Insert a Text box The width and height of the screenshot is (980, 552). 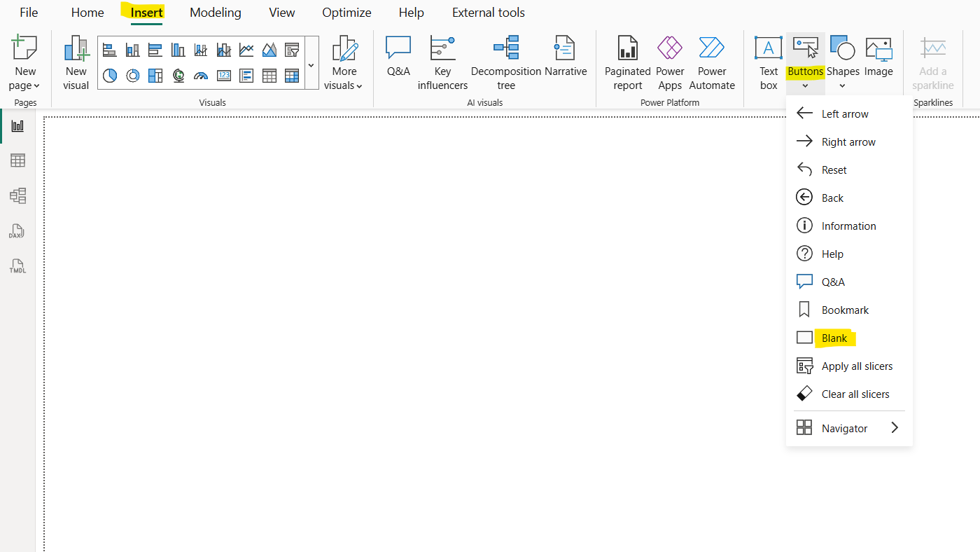(x=768, y=62)
